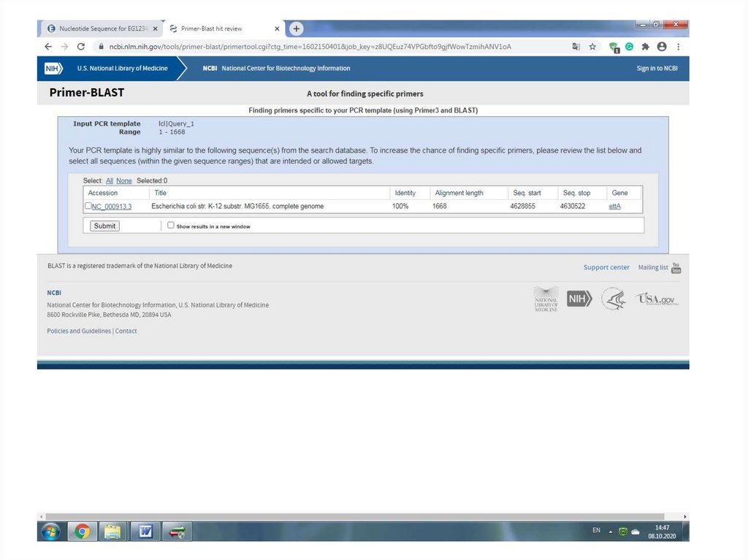Click the Seq. start value 4628855
The height and width of the screenshot is (560, 748).
pos(522,206)
